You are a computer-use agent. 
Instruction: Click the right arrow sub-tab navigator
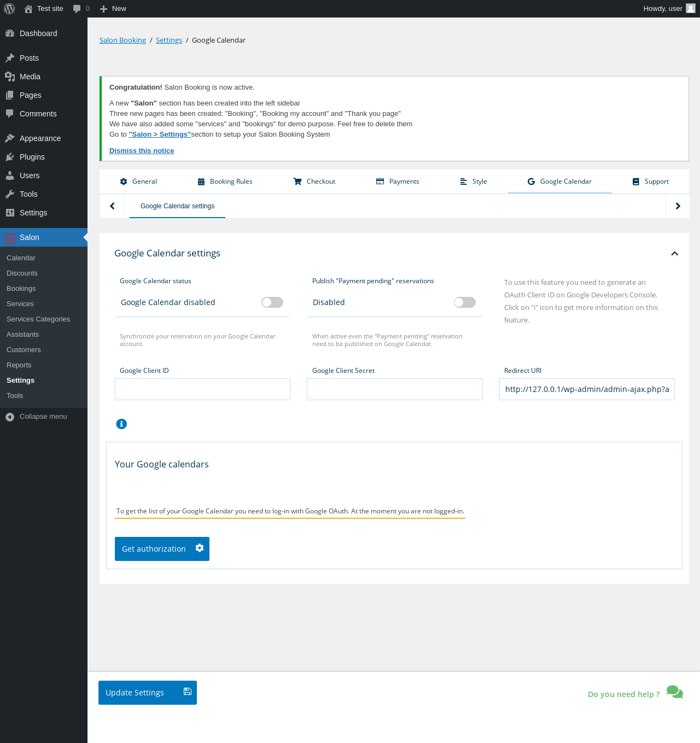(x=678, y=206)
